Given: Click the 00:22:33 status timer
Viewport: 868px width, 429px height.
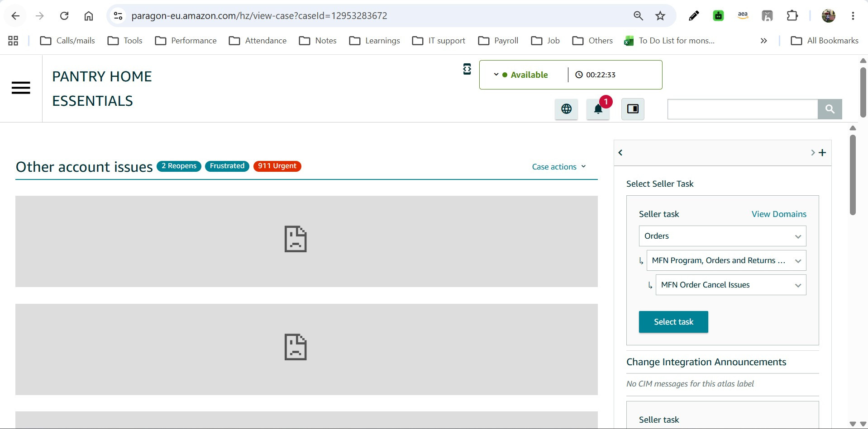Looking at the screenshot, I should click(x=596, y=75).
